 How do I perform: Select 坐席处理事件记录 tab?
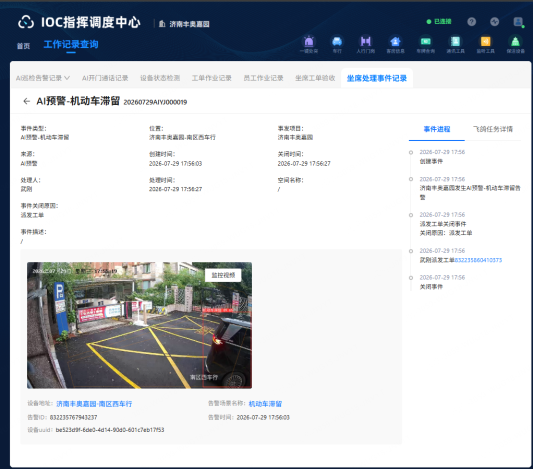pyautogui.click(x=377, y=78)
